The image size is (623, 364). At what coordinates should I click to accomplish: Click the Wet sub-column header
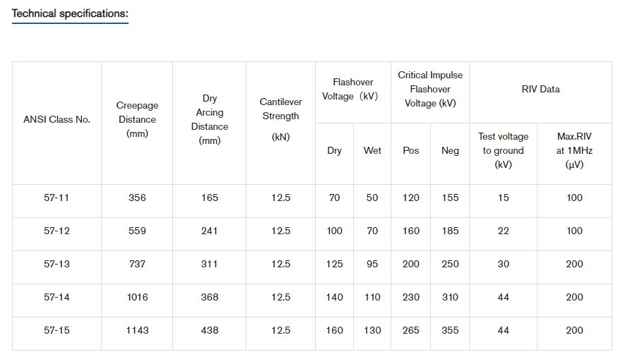[x=372, y=151]
